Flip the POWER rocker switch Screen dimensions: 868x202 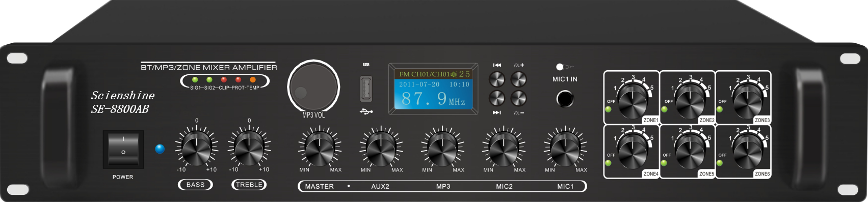(x=123, y=149)
